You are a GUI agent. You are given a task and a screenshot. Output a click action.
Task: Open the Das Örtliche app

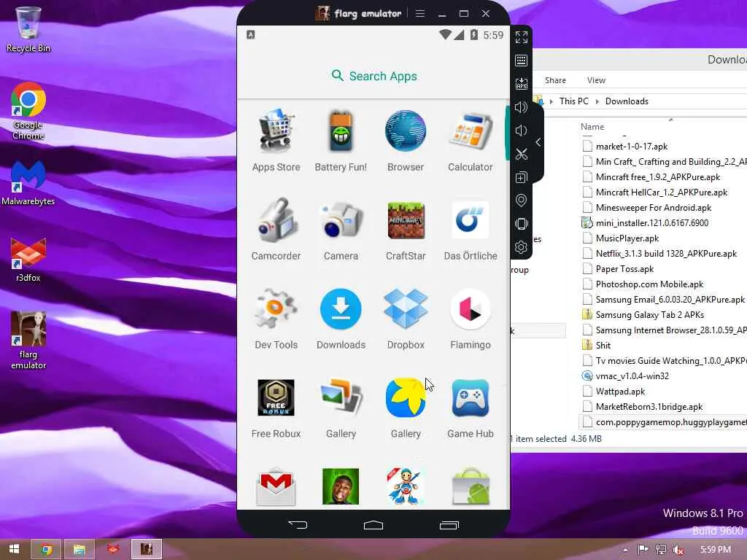[471, 229]
